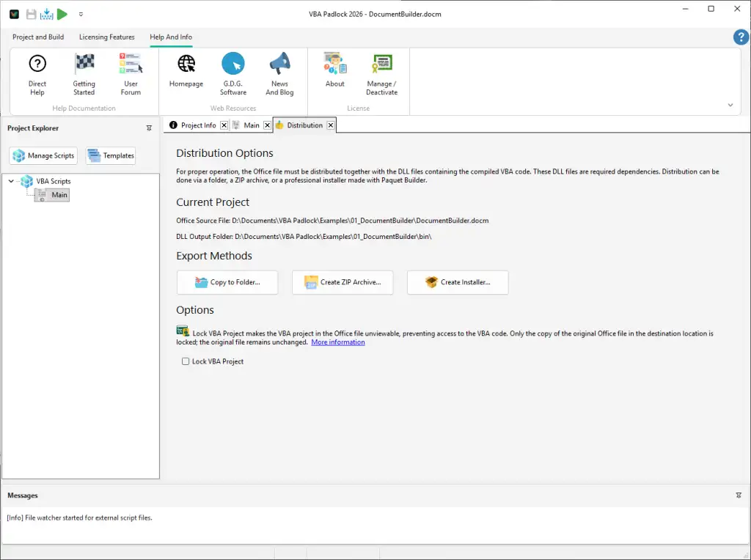Collapse the VBA Scripts tree node
This screenshot has width=751, height=560.
[x=10, y=181]
